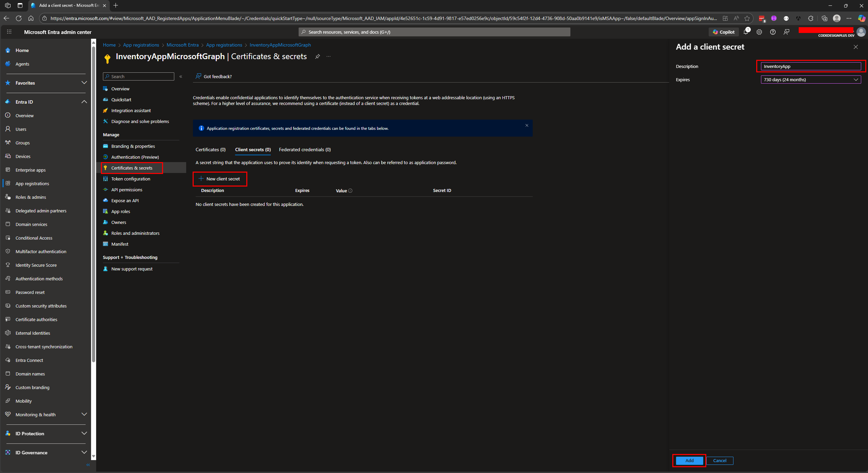Open Entra Connect in left navigation
The image size is (868, 473).
point(29,360)
